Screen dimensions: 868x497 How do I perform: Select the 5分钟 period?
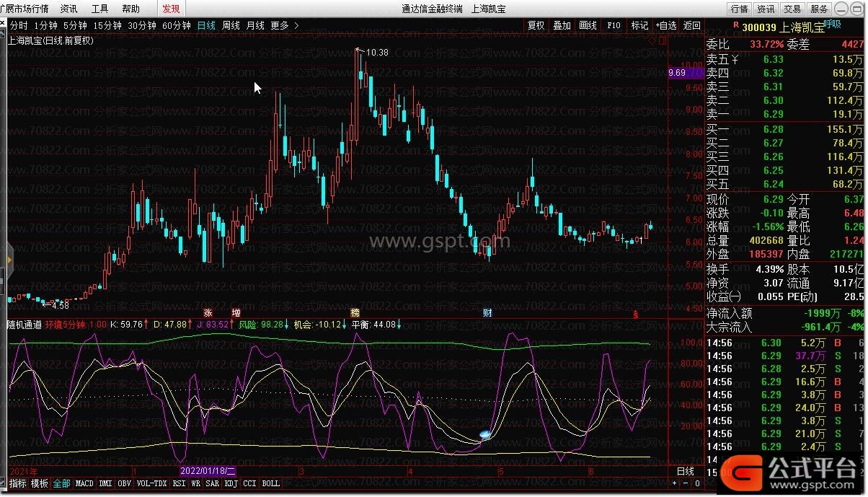(76, 25)
